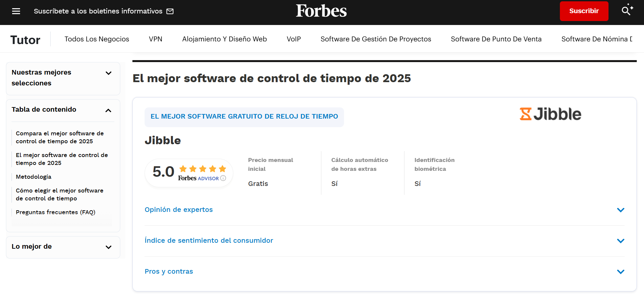This screenshot has width=644, height=295.
Task: Click the newsletter envelope icon
Action: [170, 11]
